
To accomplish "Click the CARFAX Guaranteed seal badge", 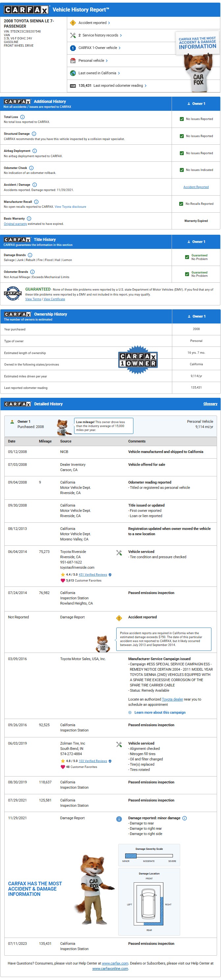I will click(13, 293).
